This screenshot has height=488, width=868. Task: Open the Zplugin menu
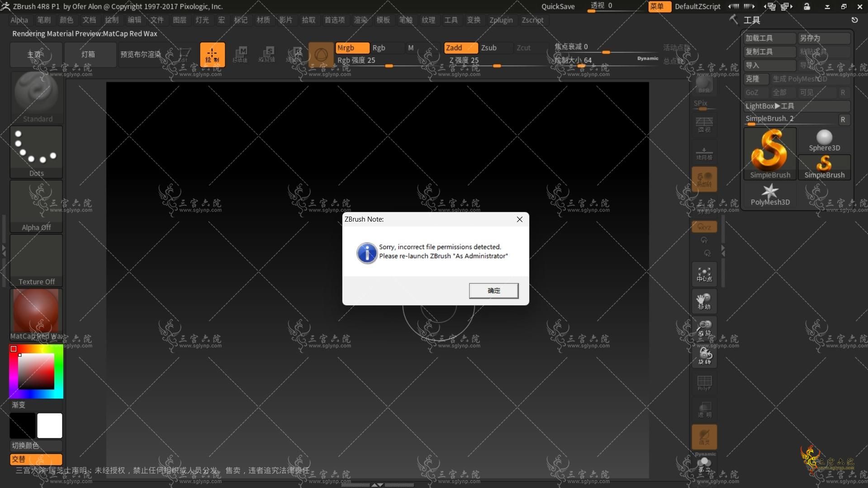click(501, 20)
